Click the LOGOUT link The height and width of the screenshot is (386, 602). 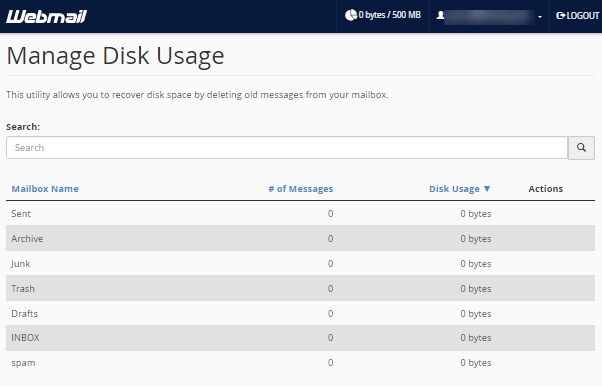(x=577, y=16)
